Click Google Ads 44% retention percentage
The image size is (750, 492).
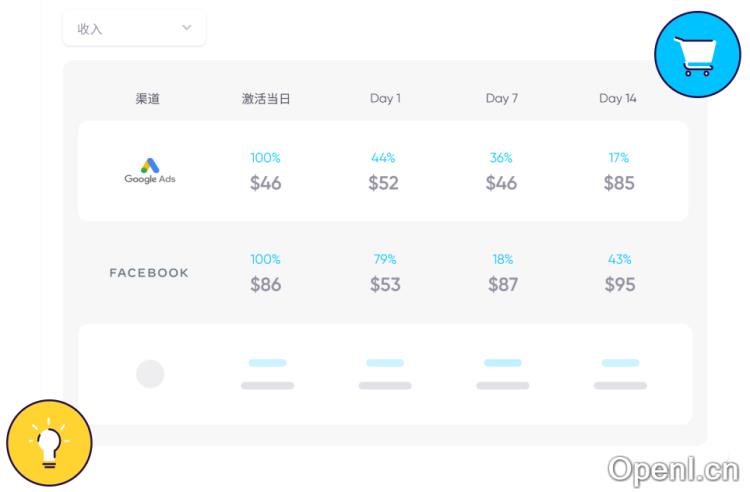384,158
